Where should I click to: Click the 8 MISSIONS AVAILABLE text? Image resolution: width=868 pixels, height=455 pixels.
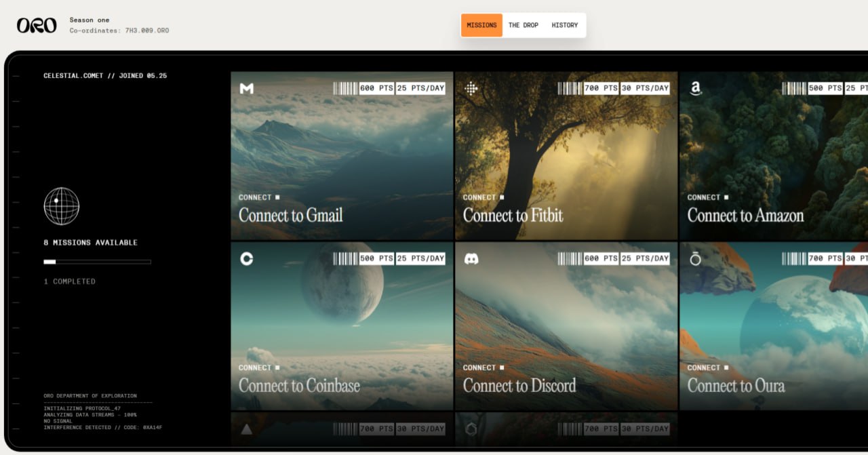point(91,243)
